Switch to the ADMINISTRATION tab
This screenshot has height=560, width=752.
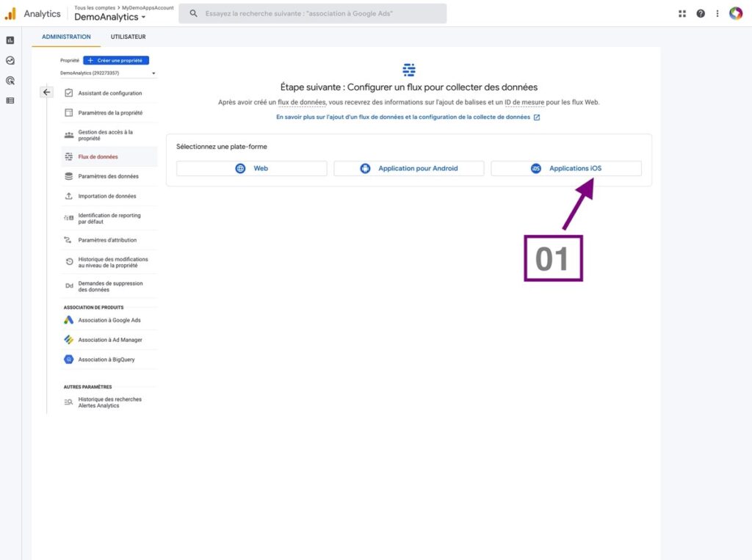(x=66, y=37)
